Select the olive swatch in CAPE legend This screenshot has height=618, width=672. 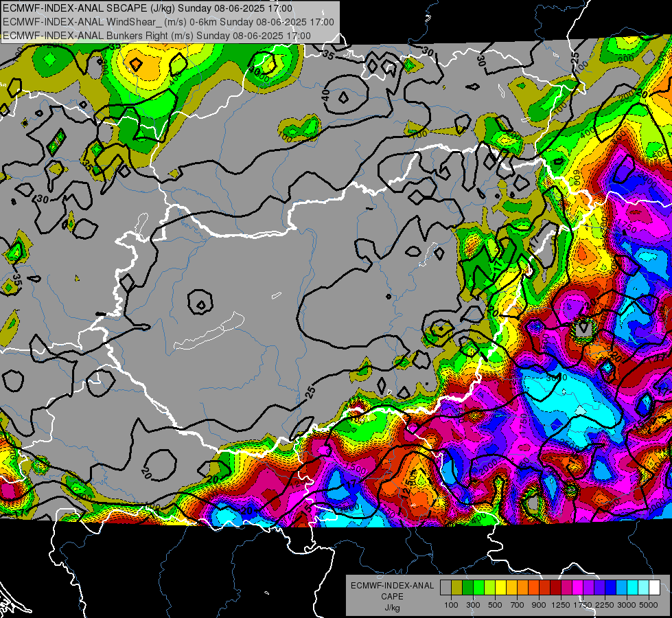pos(457,588)
